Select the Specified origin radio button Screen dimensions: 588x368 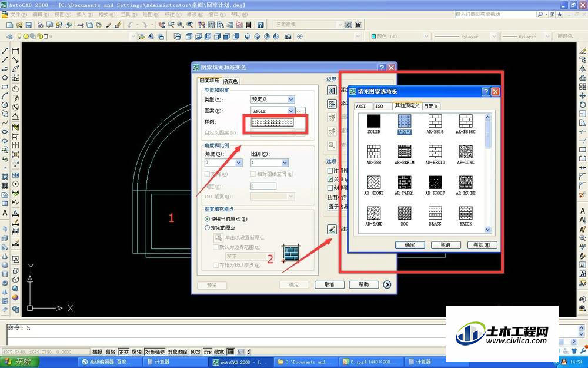pos(207,227)
